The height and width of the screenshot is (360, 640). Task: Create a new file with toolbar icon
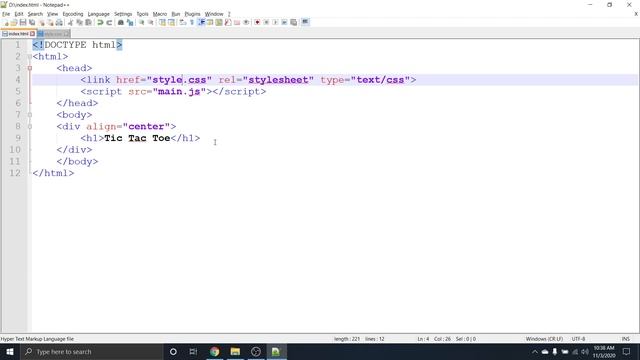(6, 22)
